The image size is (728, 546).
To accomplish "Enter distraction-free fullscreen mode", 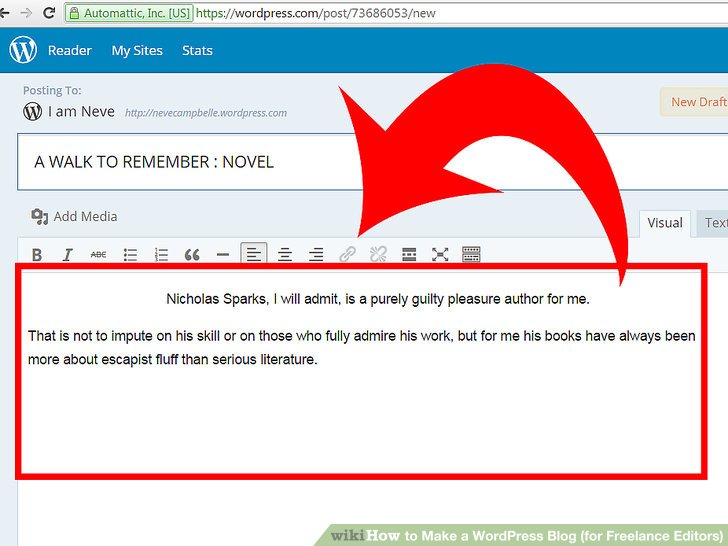I will 440,255.
